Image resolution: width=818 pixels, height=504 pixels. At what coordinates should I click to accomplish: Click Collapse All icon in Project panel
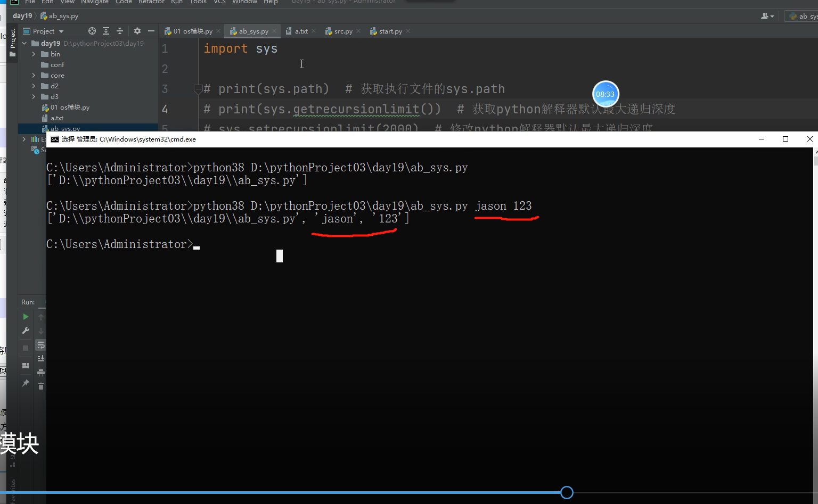point(120,31)
